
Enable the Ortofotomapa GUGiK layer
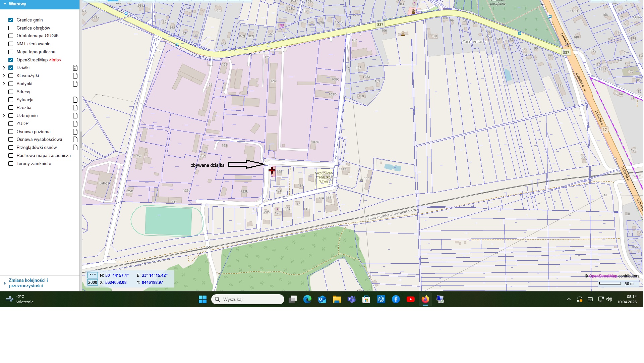point(11,36)
